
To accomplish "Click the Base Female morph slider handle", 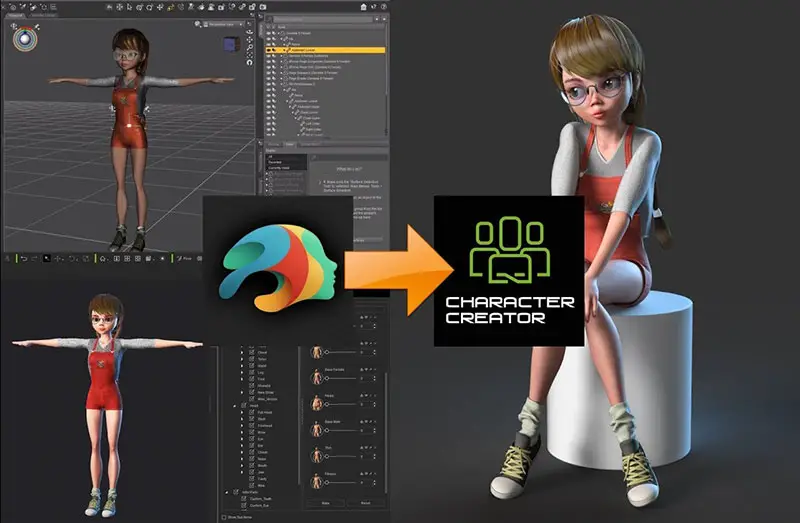I will tap(327, 378).
